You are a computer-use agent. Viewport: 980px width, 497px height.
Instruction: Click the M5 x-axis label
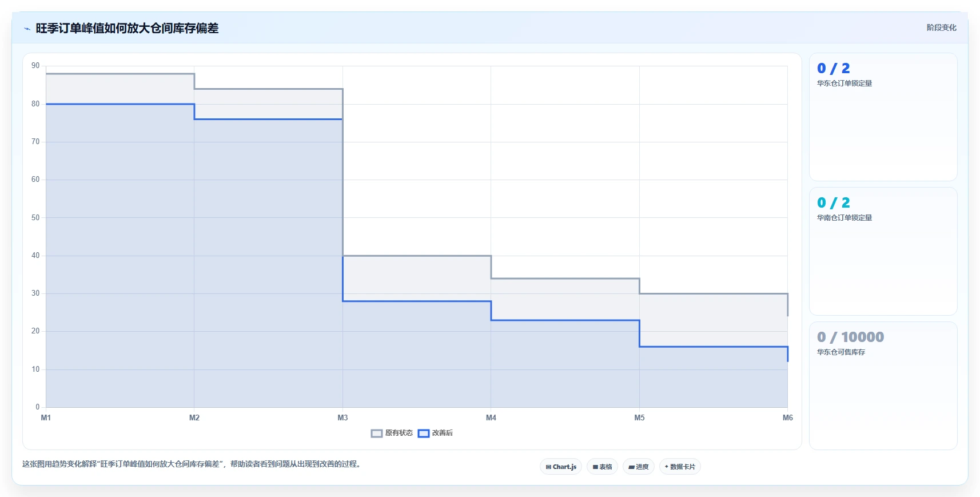[x=639, y=418]
